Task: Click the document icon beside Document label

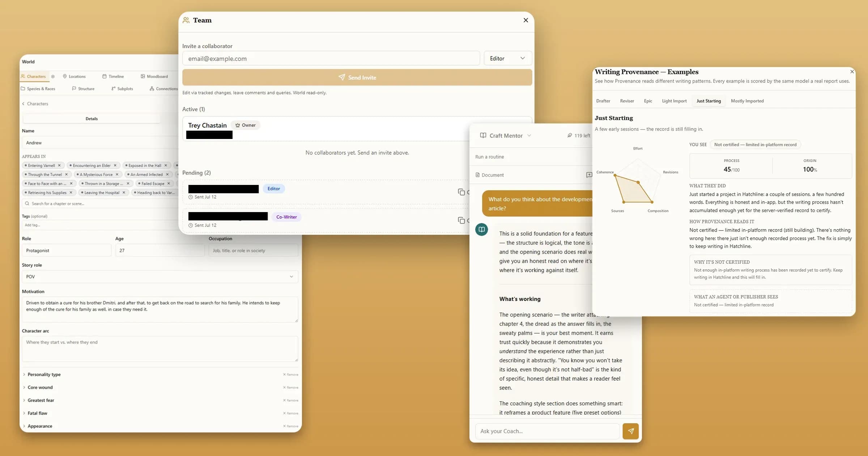Action: [x=477, y=175]
